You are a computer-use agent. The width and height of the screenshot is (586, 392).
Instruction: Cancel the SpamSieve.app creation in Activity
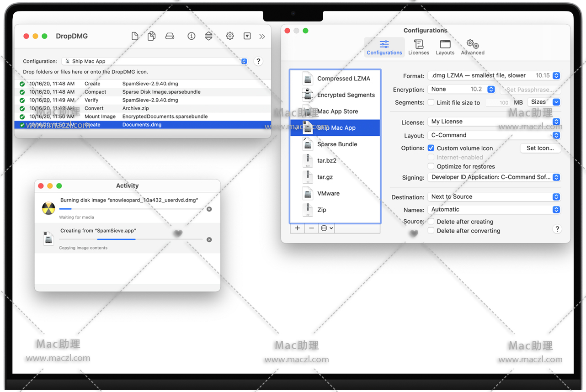pos(209,239)
